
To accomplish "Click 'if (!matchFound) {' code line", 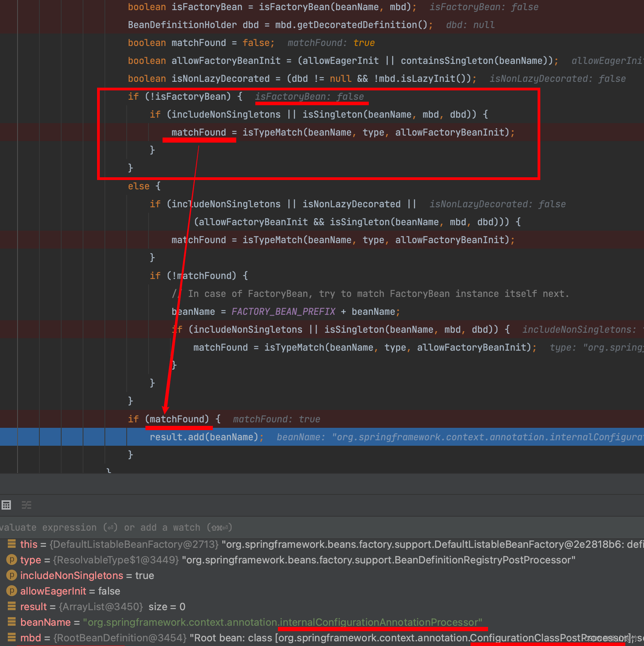I will coord(199,275).
